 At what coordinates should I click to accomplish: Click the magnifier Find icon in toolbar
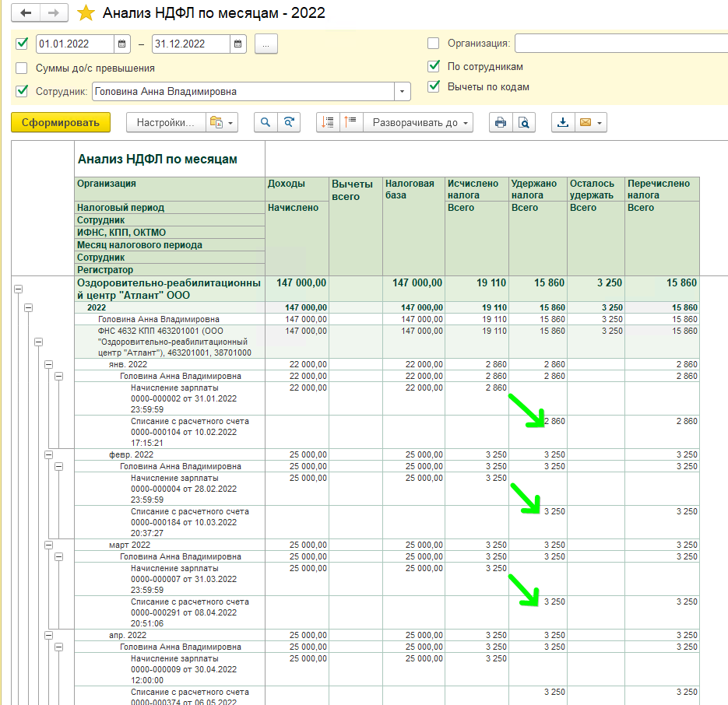[x=266, y=122]
